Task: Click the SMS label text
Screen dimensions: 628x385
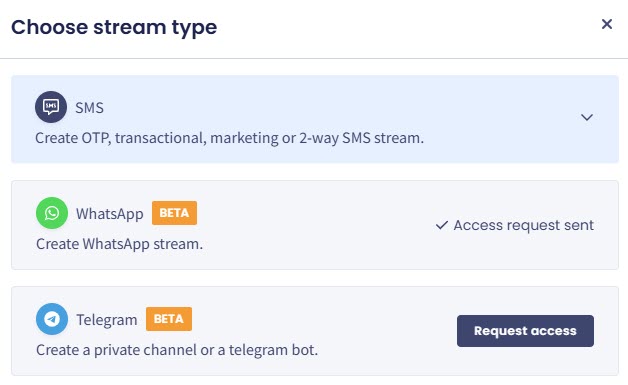Action: coord(90,108)
